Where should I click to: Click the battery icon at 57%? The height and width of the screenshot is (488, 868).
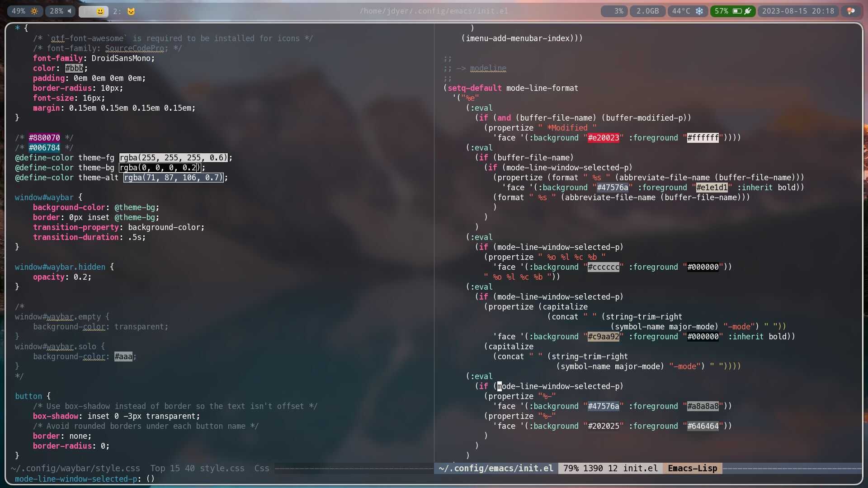[x=737, y=11]
